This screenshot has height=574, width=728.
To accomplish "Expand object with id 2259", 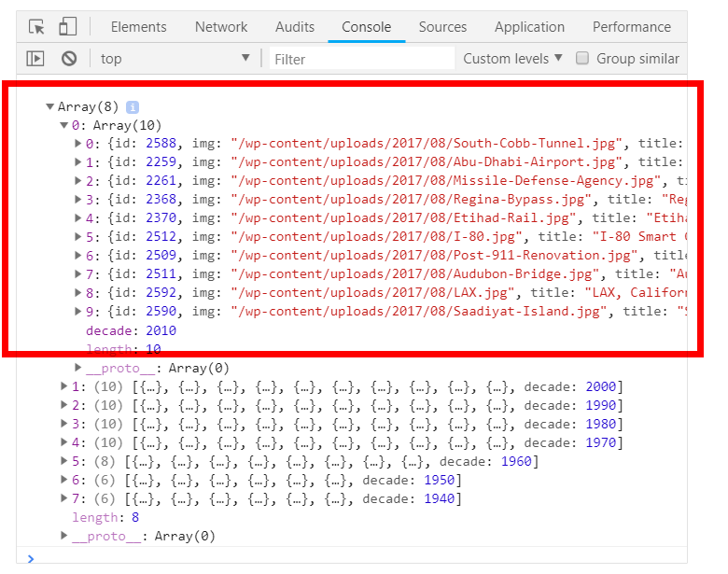I will tap(78, 162).
